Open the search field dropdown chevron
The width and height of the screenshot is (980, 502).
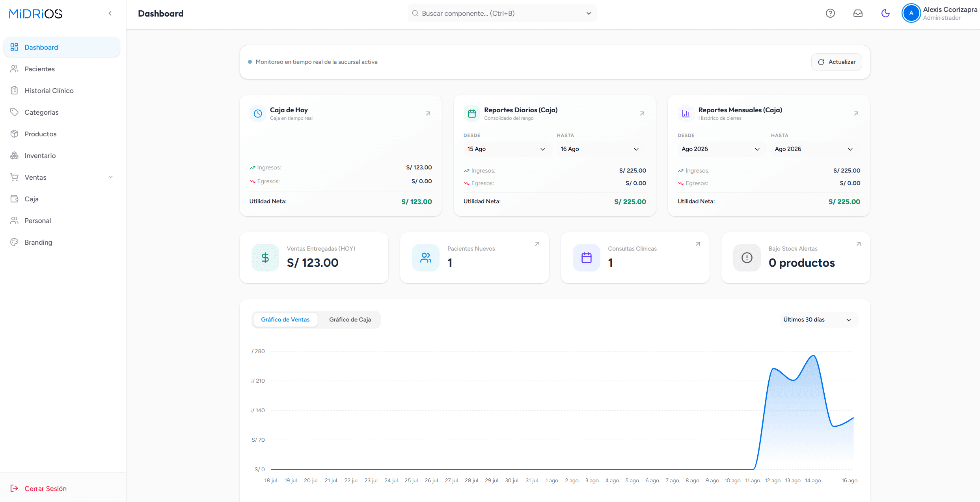point(589,13)
